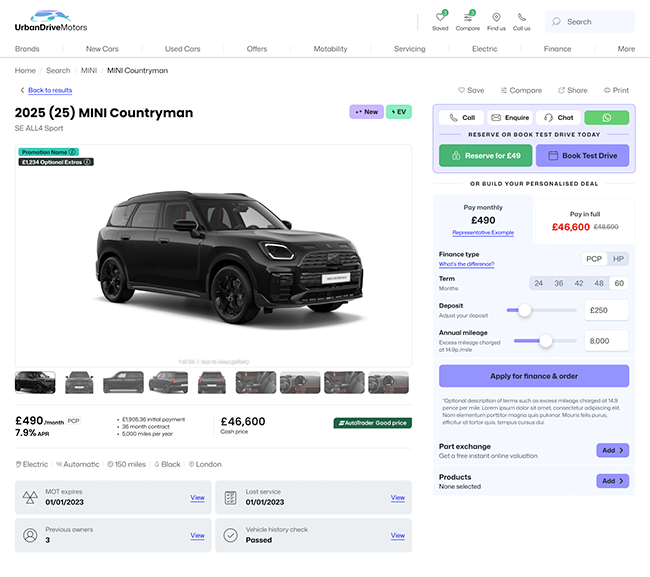Click the EV tag badge
This screenshot has height=577, width=650.
click(399, 112)
